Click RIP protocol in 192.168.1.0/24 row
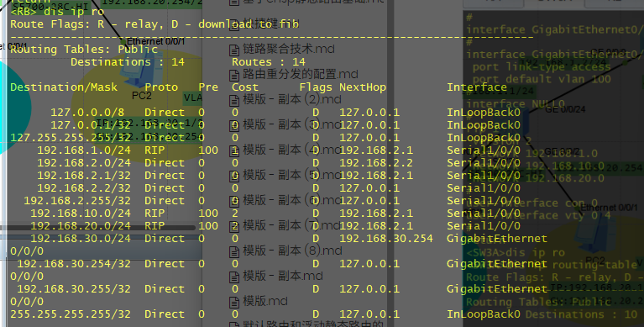 (x=154, y=150)
